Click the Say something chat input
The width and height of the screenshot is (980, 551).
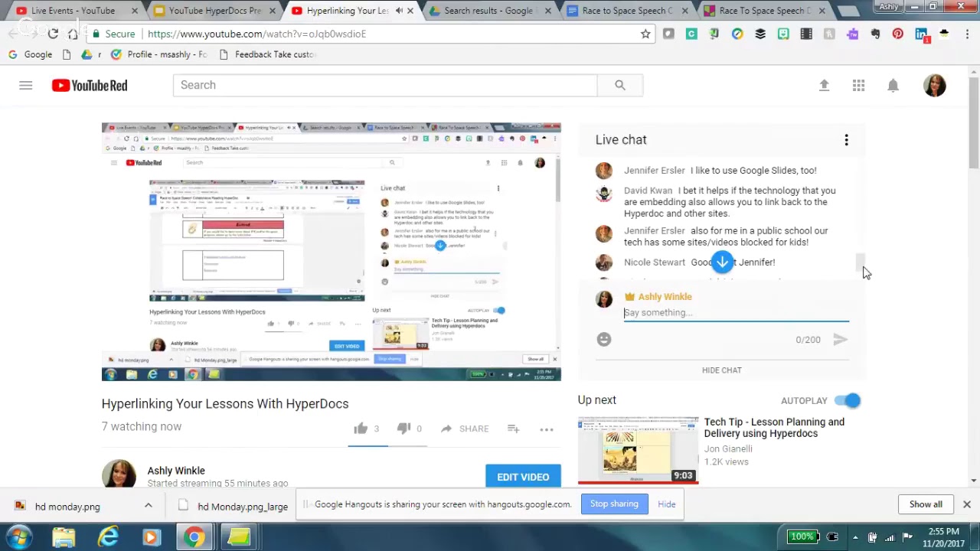coord(737,312)
